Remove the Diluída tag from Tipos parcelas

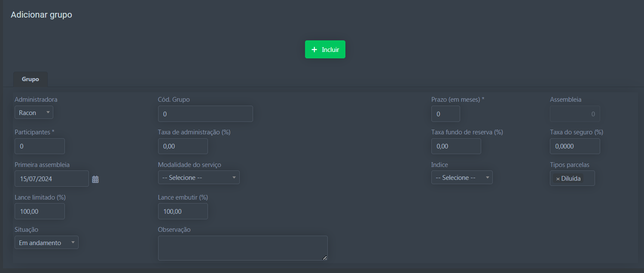click(558, 179)
